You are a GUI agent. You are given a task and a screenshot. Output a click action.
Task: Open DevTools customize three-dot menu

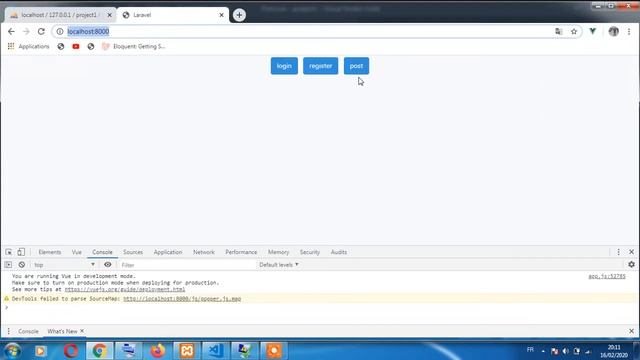pos(618,252)
